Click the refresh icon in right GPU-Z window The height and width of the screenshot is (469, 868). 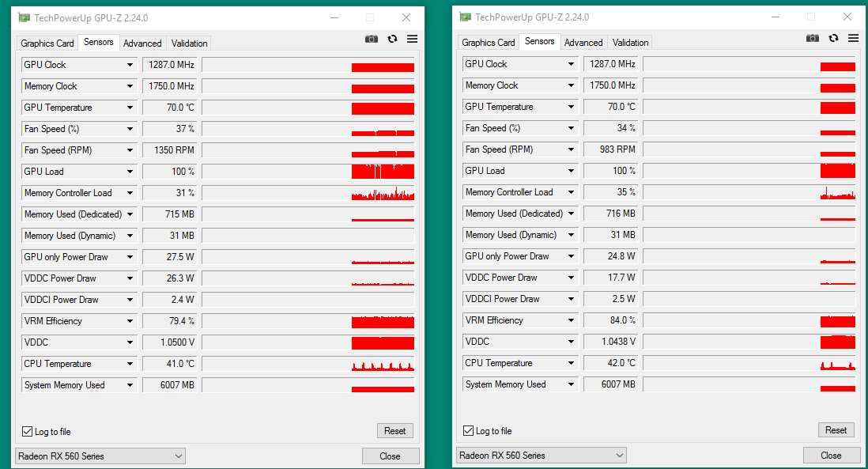pos(833,39)
